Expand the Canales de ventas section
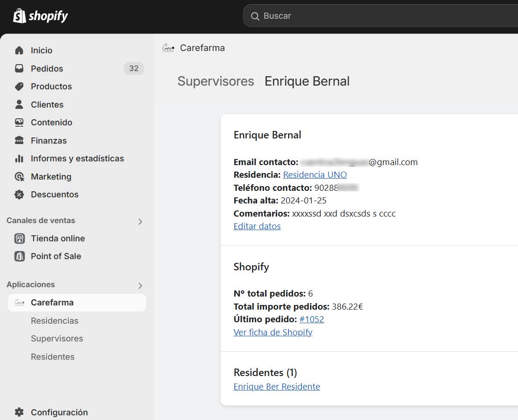The width and height of the screenshot is (518, 420). point(140,221)
